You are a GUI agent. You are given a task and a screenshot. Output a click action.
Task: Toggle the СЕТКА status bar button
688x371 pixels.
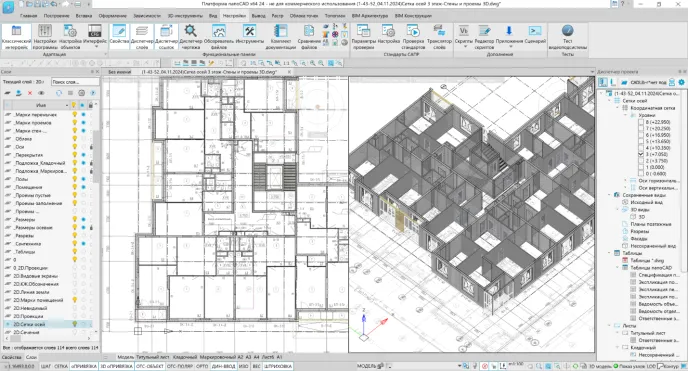61,366
